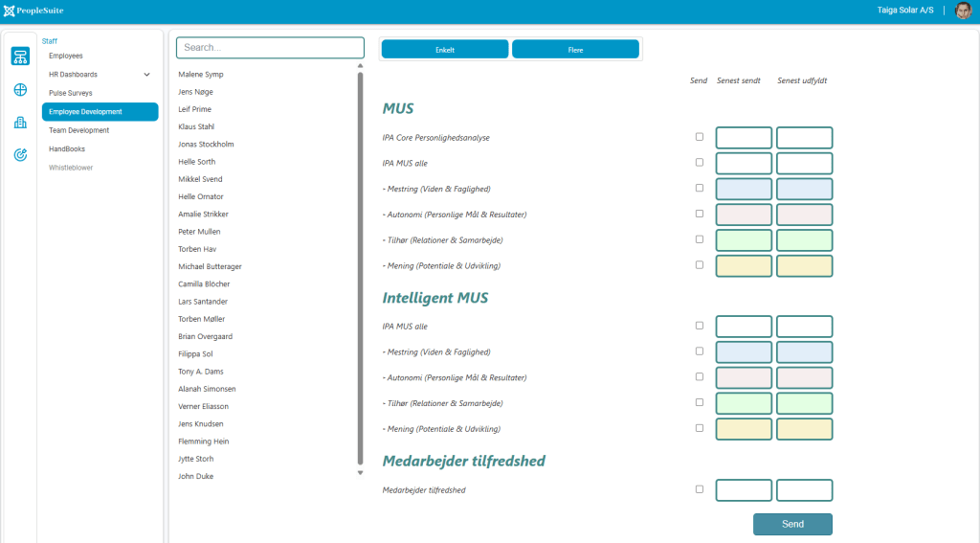
Task: Enable IPA MUS alle under Intelligent MUS
Action: click(700, 326)
